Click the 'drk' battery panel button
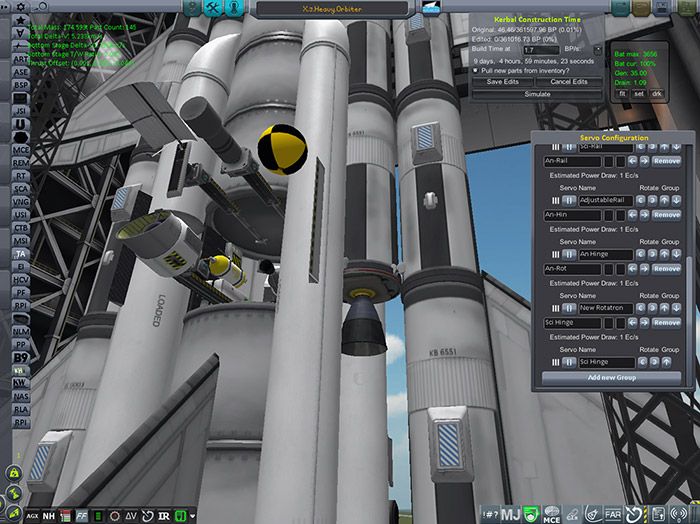This screenshot has width=700, height=524. [x=657, y=94]
